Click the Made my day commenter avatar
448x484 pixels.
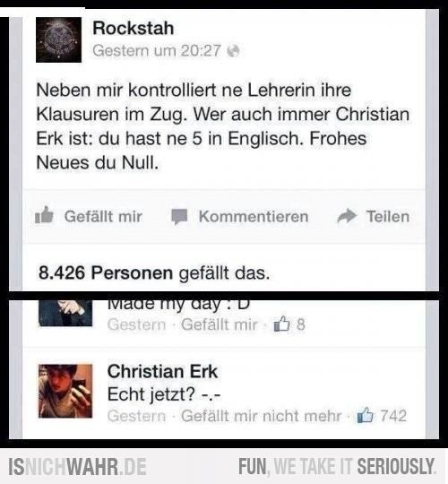65,314
